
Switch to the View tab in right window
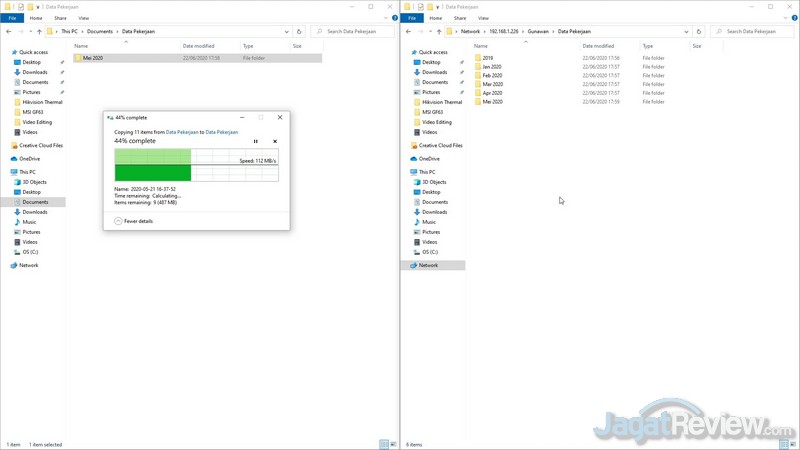click(x=483, y=18)
